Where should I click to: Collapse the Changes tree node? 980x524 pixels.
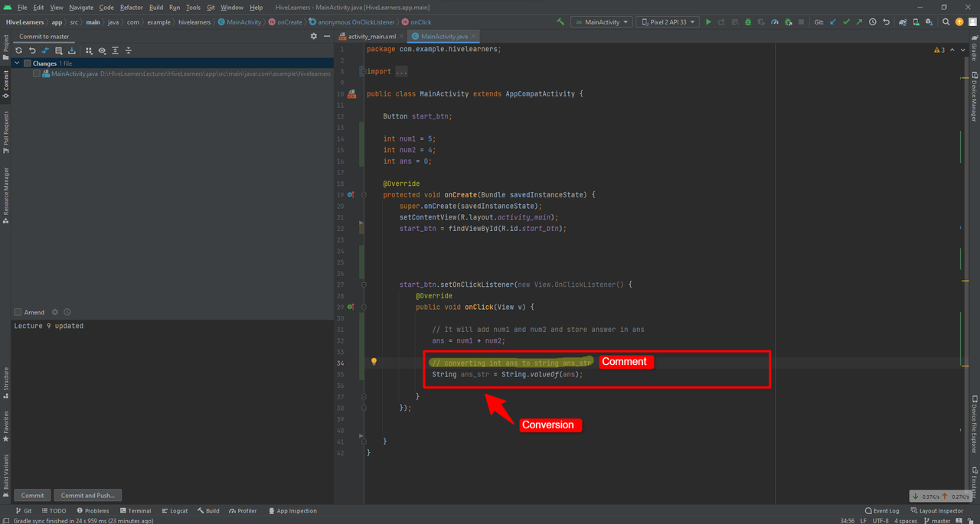point(17,63)
